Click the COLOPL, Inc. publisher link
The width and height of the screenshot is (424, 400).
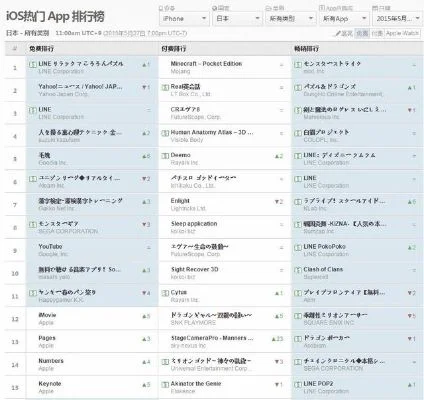[x=321, y=140]
